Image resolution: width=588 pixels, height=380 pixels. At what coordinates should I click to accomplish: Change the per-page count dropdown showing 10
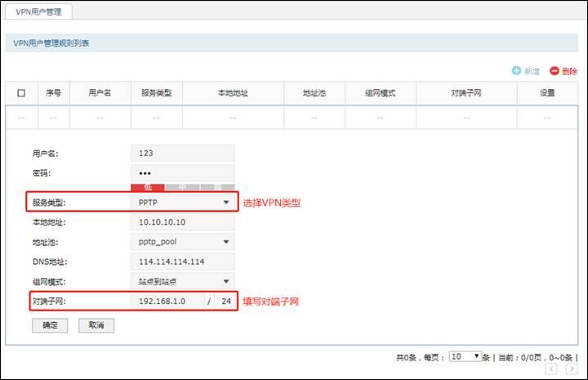coord(465,357)
